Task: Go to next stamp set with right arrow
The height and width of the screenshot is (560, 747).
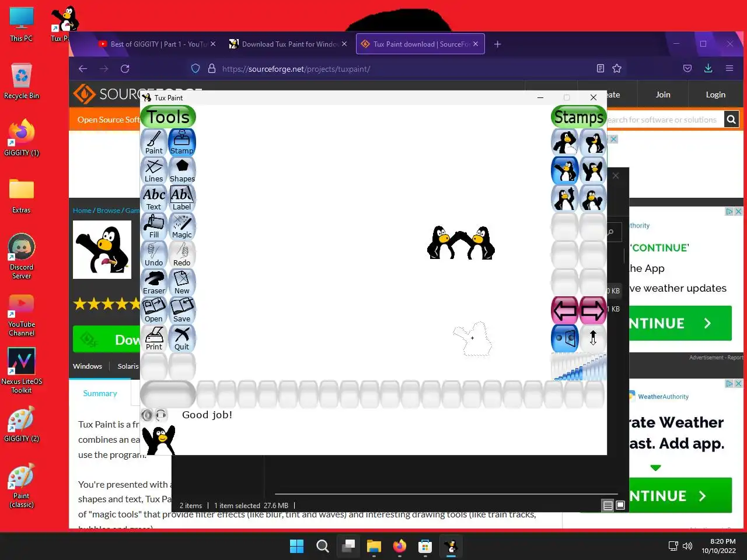Action: click(593, 310)
